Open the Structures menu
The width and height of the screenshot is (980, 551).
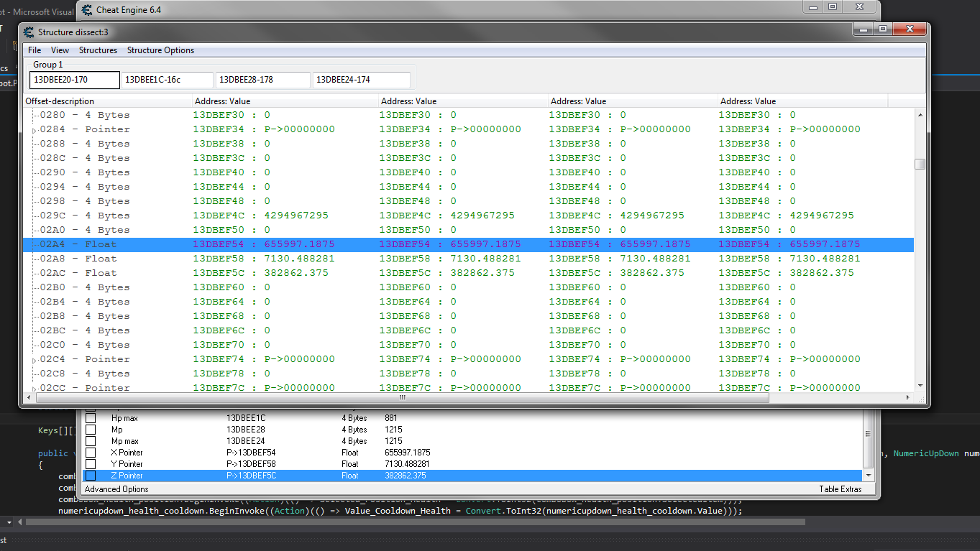(x=98, y=50)
